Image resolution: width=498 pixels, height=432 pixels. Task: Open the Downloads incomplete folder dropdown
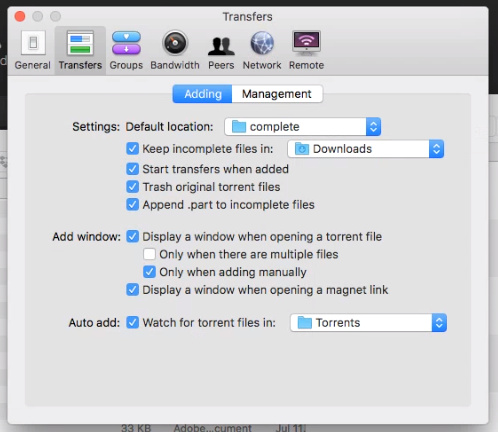point(365,149)
